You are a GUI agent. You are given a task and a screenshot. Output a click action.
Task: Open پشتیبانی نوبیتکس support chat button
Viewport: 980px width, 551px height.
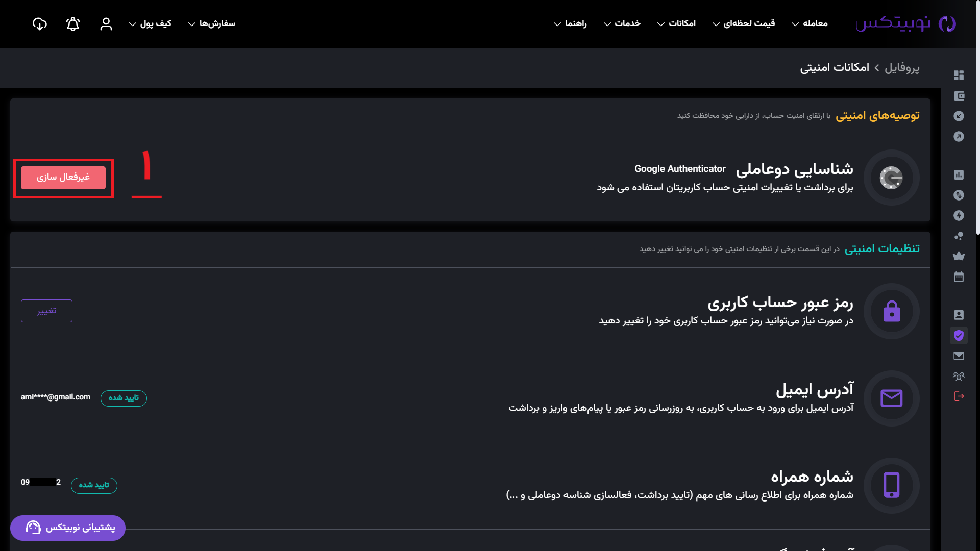(x=68, y=528)
